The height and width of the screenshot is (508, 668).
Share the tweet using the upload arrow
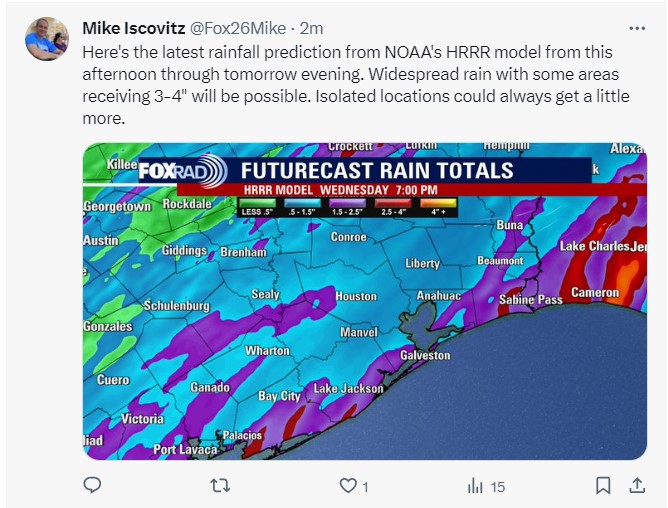tap(636, 486)
